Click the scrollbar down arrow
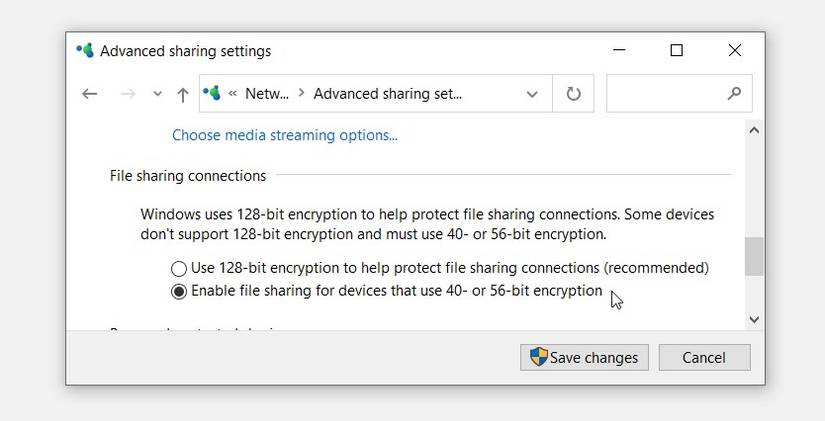Viewport: 825px width, 421px height. (x=754, y=319)
